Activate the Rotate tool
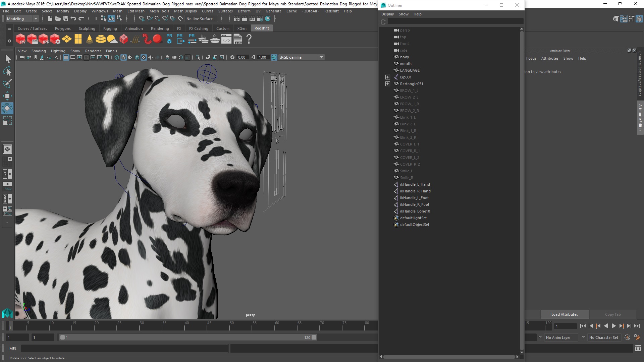This screenshot has width=644, height=362. pyautogui.click(x=7, y=108)
